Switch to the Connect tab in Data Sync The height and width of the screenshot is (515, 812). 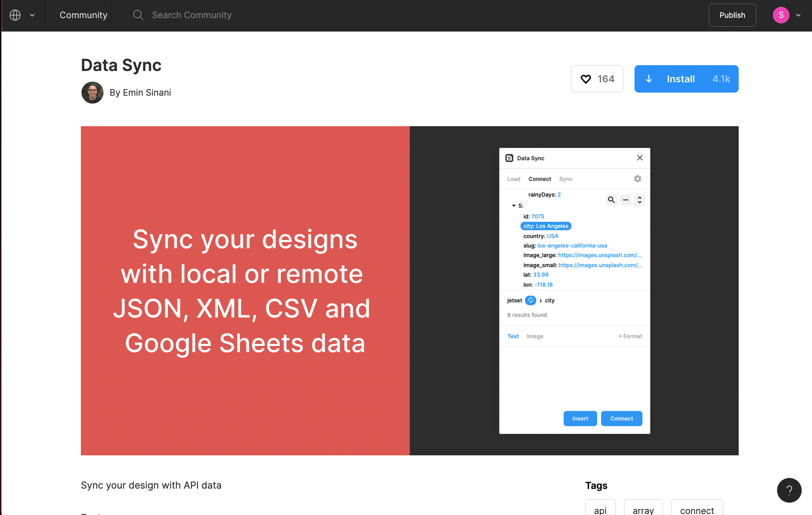539,179
